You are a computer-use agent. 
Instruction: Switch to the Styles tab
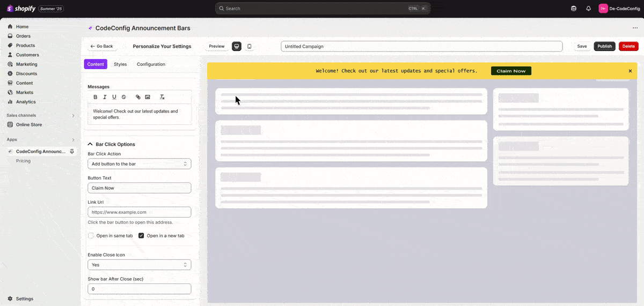pyautogui.click(x=120, y=64)
